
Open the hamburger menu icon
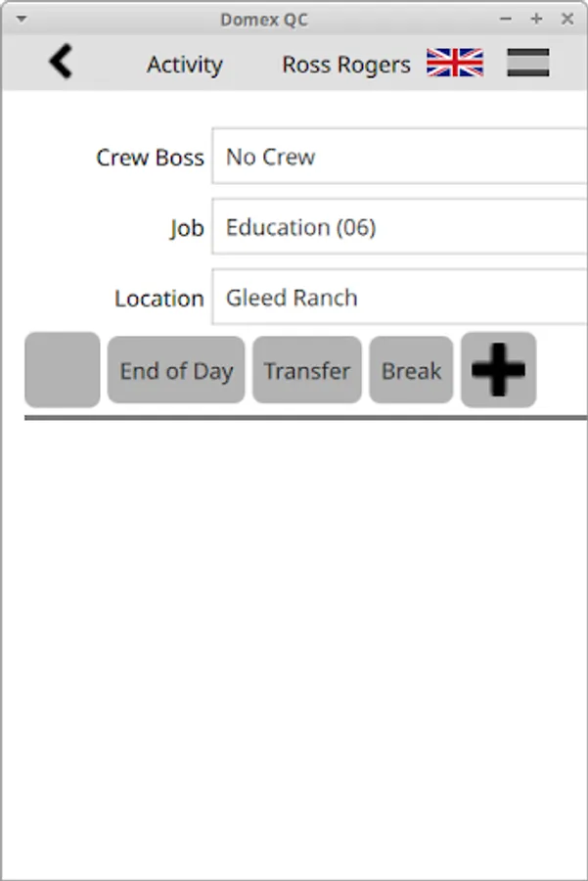tap(529, 62)
